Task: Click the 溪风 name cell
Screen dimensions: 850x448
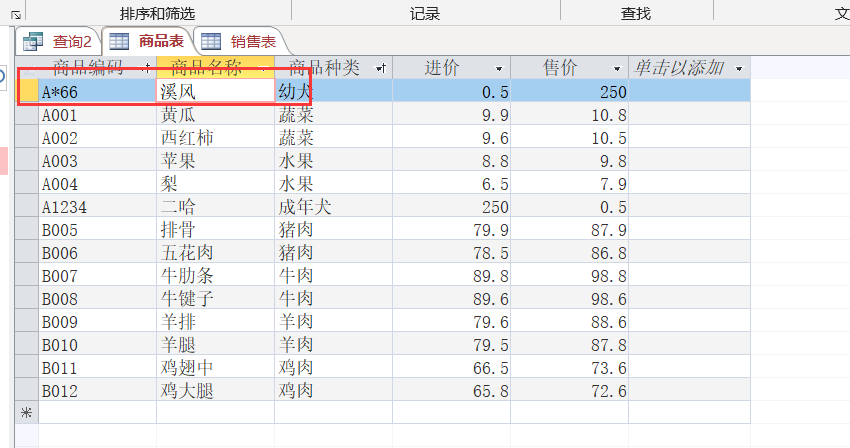Action: coord(216,92)
